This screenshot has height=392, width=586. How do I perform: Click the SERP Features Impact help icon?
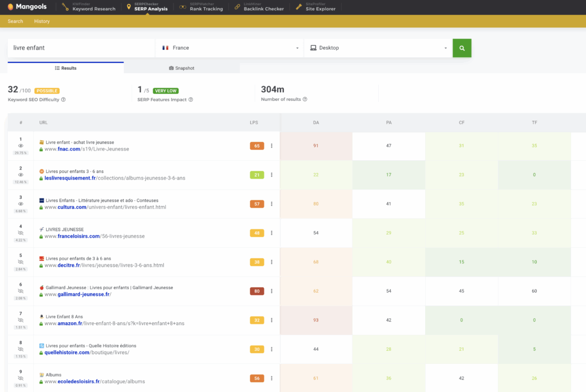click(191, 100)
